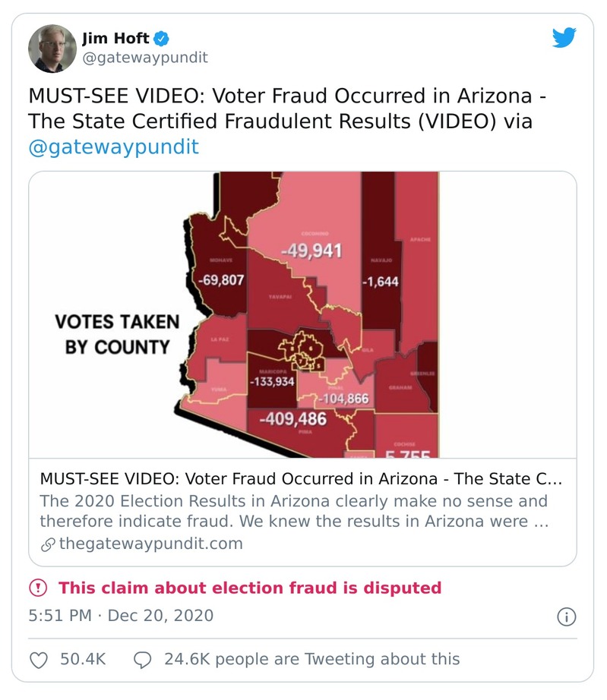Screen dimensions: 607x700
Task: Like the tweet with heart icon
Action: pyautogui.click(x=39, y=659)
